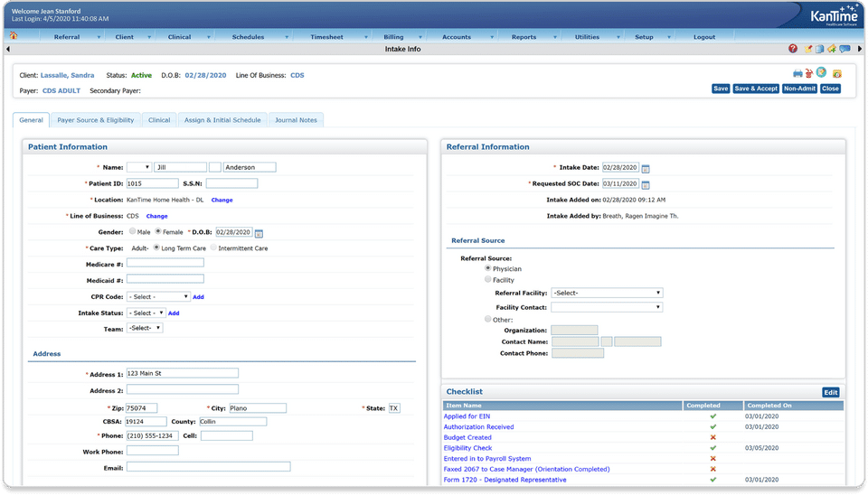Open the red Help question mark icon
The width and height of the screenshot is (868, 495).
pos(793,49)
